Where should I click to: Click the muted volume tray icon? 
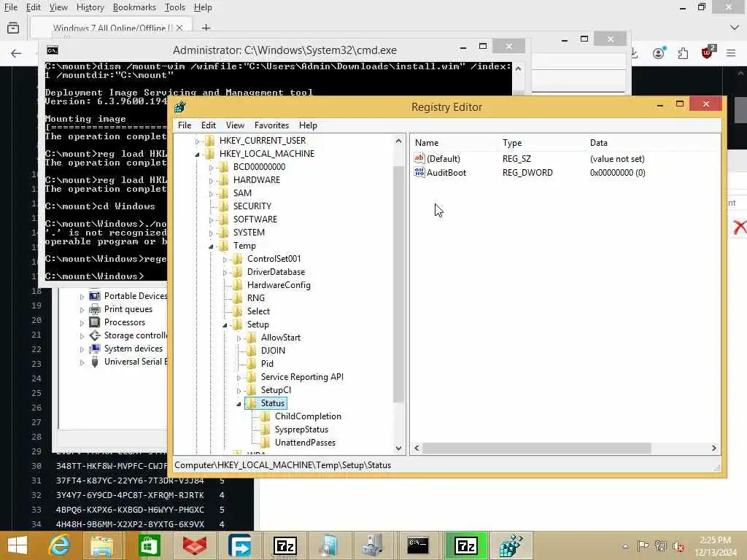[678, 545]
